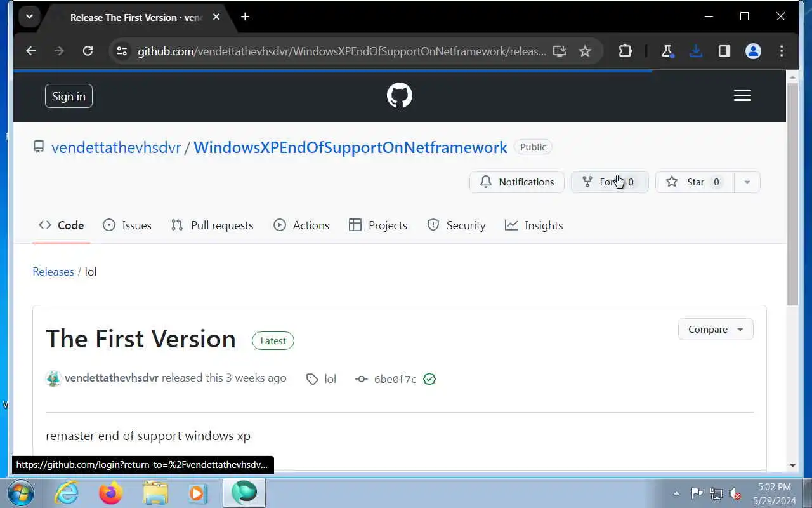Open Chrome's three-dot menu
Screen dimensions: 812x508
(782, 51)
